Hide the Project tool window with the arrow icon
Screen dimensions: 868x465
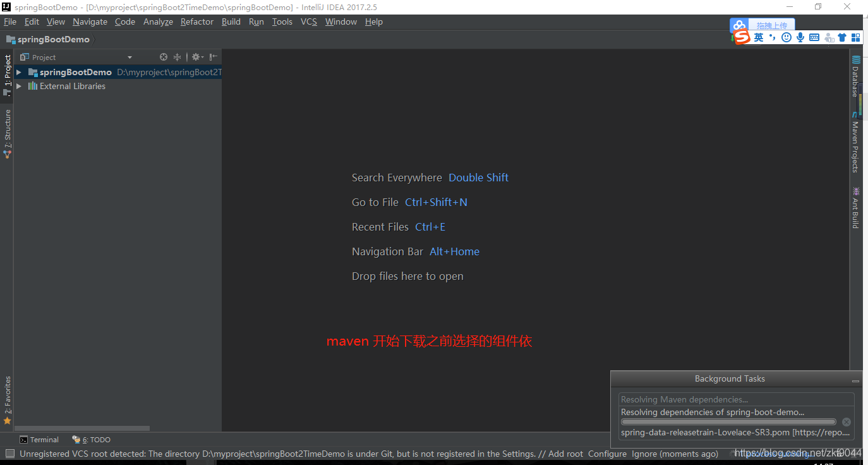click(214, 57)
